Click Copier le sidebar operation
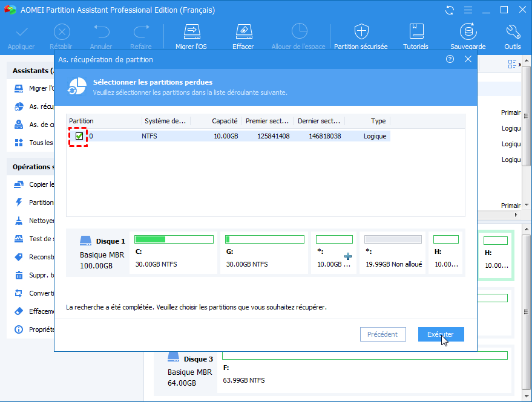Image resolution: width=532 pixels, height=402 pixels. tap(34, 184)
